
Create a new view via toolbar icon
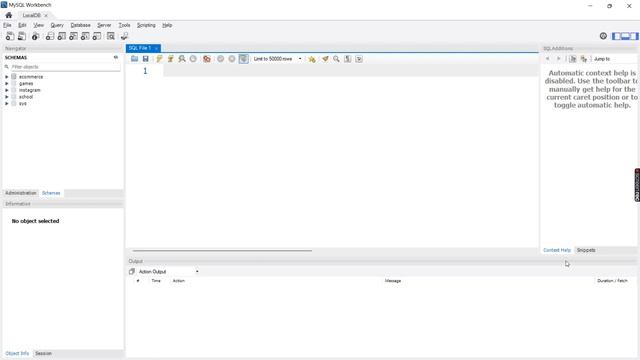73,36
